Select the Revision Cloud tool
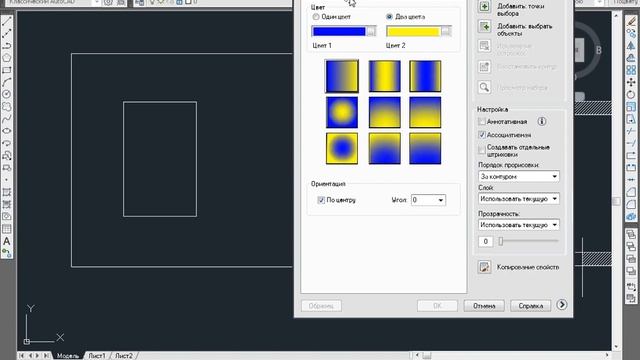 7,107
